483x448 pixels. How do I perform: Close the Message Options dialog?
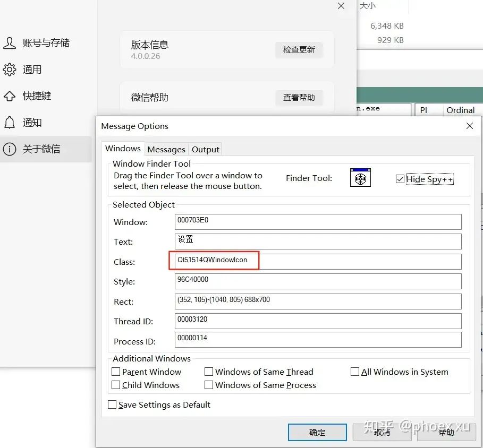[469, 126]
